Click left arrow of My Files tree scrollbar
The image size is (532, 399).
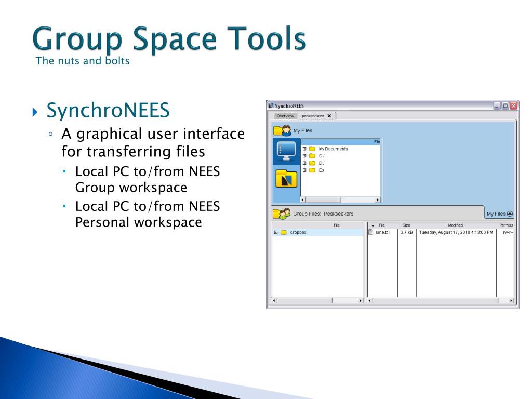tap(303, 200)
